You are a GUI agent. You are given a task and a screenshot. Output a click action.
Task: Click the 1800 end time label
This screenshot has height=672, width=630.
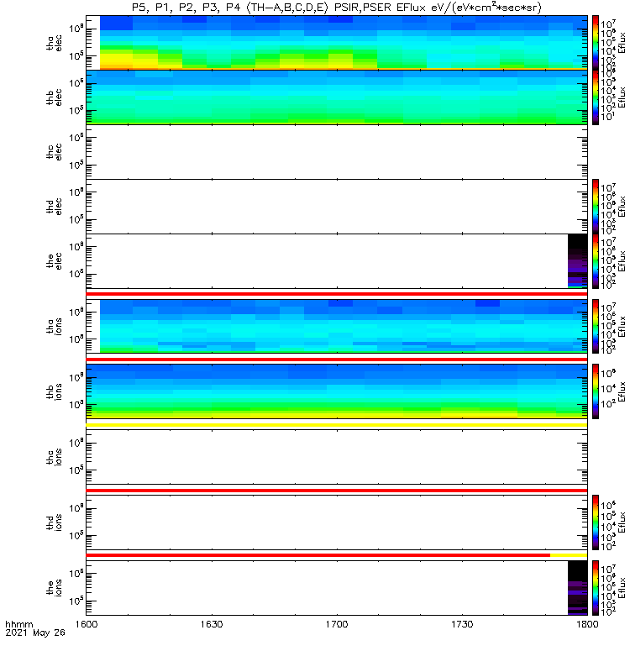tap(587, 624)
